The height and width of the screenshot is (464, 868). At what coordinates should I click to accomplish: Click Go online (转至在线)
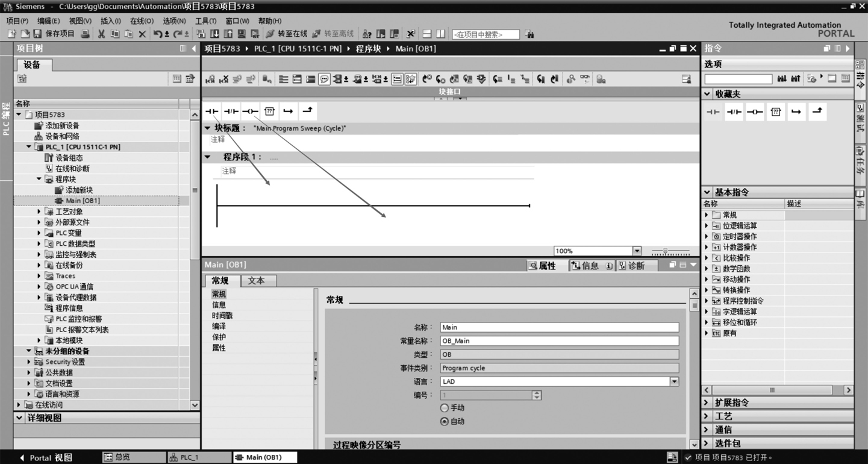coord(287,34)
